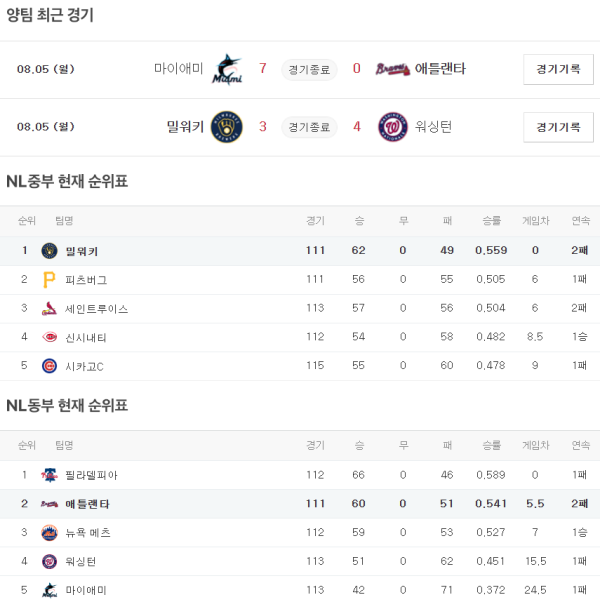Screen dimensions: 600x602
Task: Select 애틀랜타 team name in NL동부 standings
Action: click(88, 504)
